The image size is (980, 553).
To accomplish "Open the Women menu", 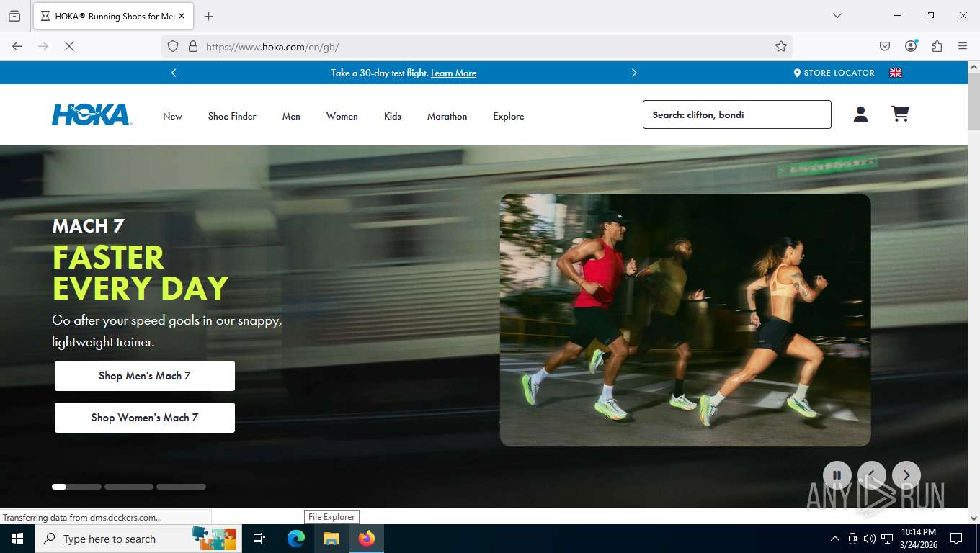I will (x=342, y=116).
